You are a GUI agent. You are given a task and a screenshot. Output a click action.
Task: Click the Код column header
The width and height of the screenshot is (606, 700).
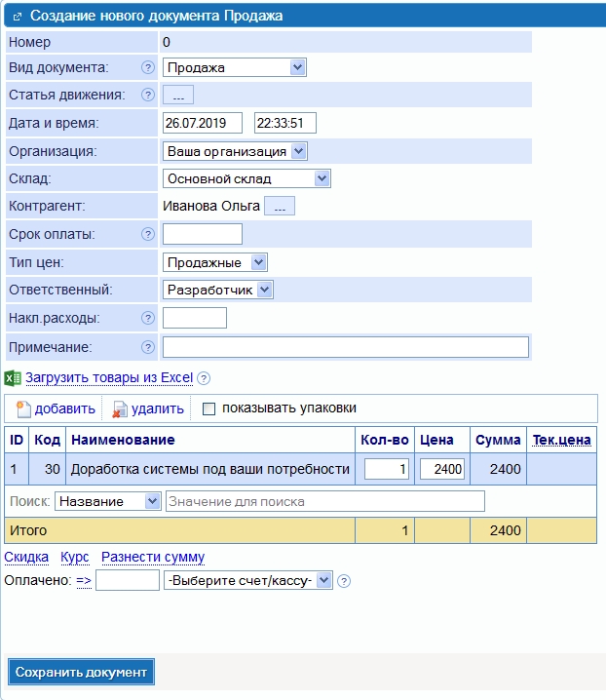click(48, 440)
